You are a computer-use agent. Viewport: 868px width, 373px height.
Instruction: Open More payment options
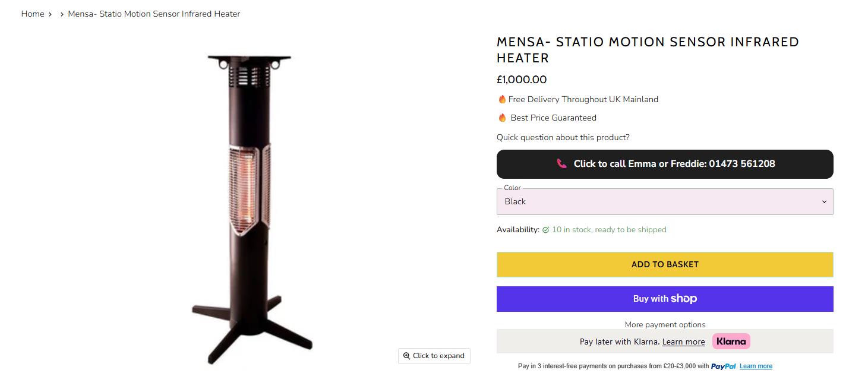[x=665, y=324]
